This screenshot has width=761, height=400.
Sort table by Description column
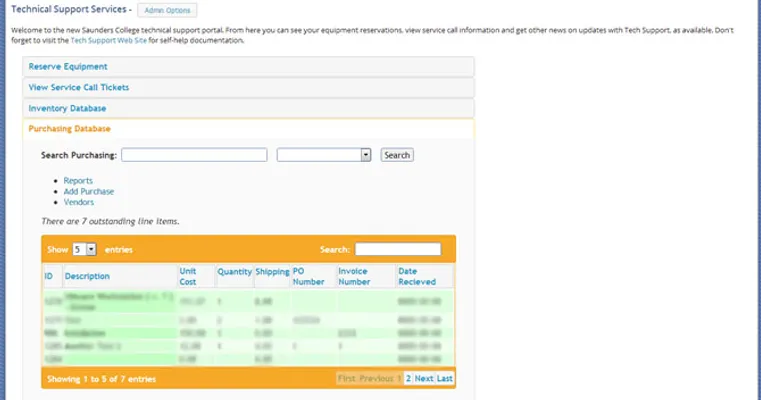(88, 276)
